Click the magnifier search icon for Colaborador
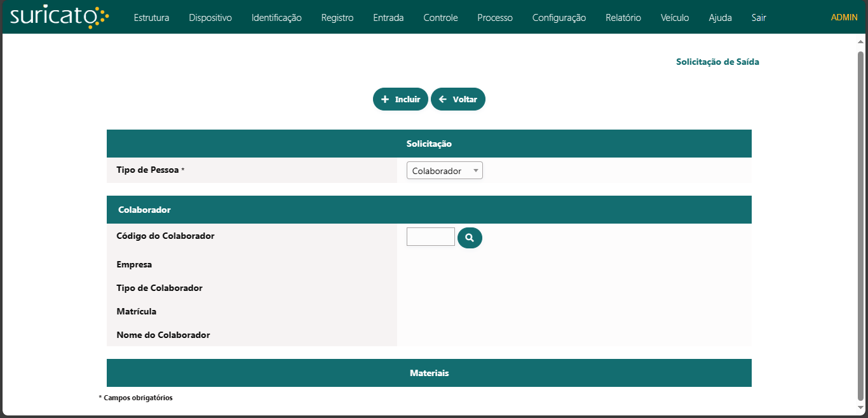This screenshot has width=868, height=418. [470, 238]
